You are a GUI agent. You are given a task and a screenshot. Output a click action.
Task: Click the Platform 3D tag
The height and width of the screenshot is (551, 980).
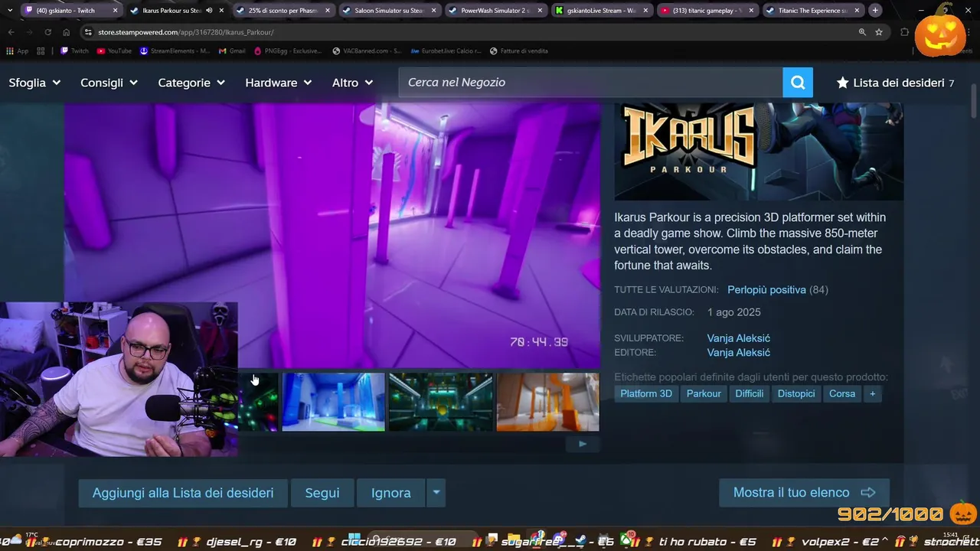[646, 393]
